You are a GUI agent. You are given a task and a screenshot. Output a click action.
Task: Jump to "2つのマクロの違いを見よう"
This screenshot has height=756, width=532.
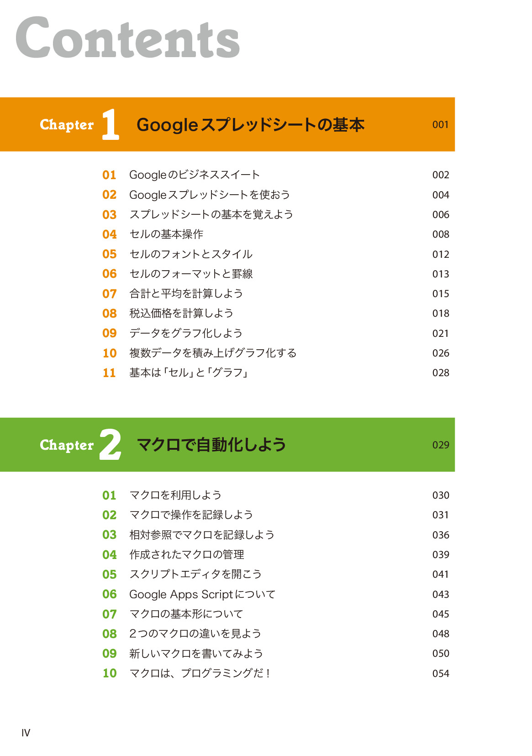pyautogui.click(x=195, y=634)
